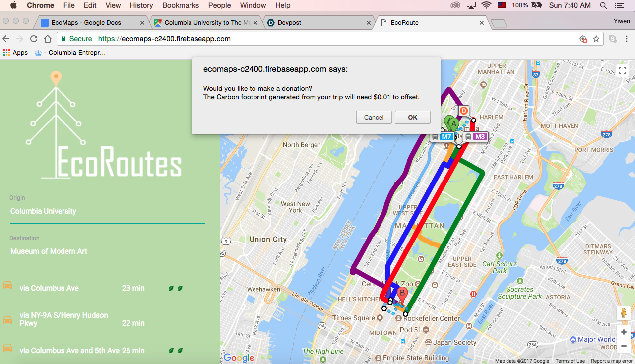635x364 pixels.
Task: Toggle fullscreen map view
Action: click(x=622, y=71)
